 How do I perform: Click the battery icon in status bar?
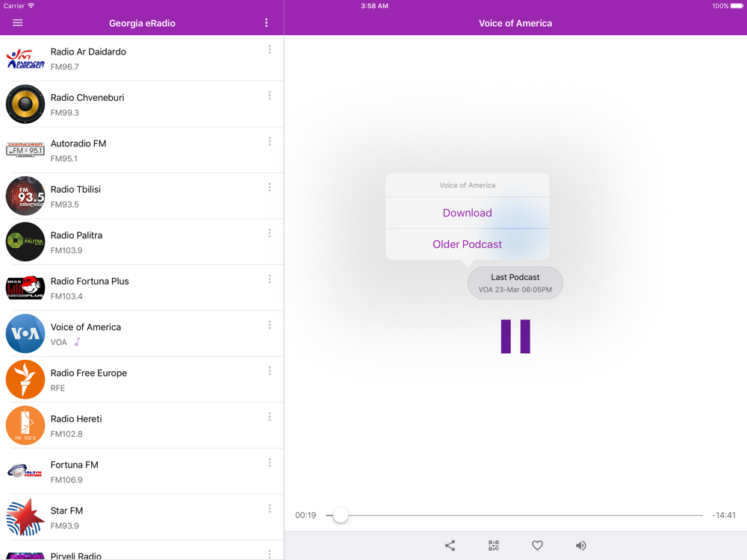(x=737, y=6)
